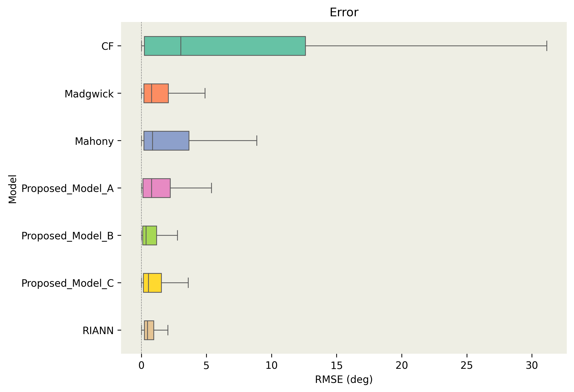Click the chart title "Error"
The image size is (574, 392).
pyautogui.click(x=344, y=12)
